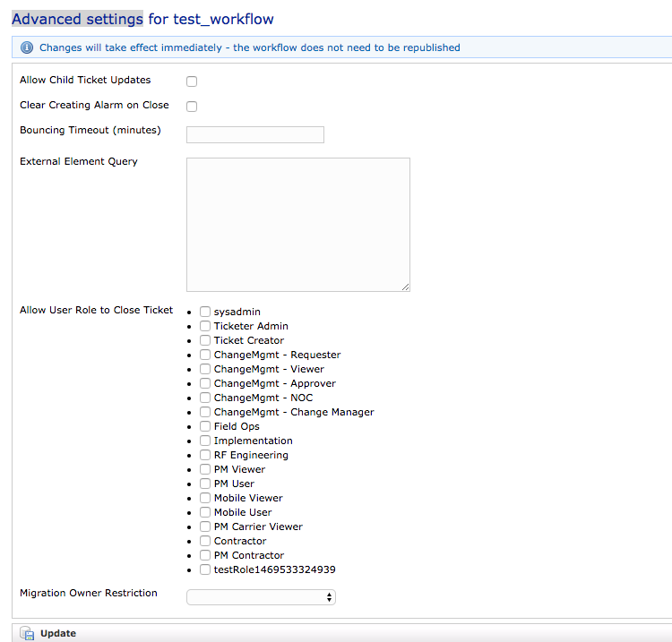Click the blue info icon in notice bar
Image resolution: width=672 pixels, height=642 pixels.
click(x=27, y=47)
